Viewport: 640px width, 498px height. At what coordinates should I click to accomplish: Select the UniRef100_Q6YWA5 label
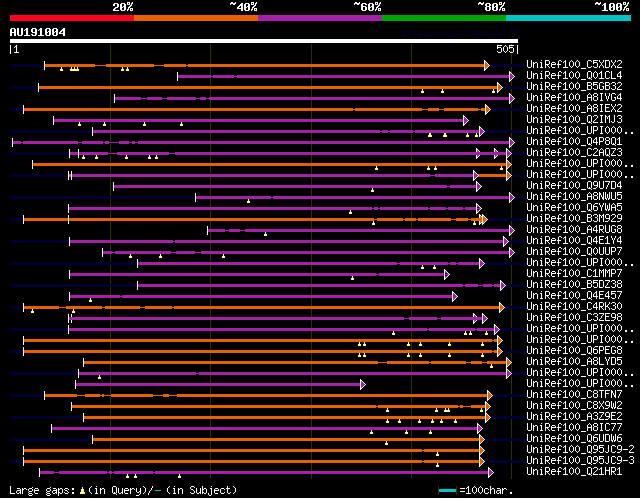tap(574, 207)
